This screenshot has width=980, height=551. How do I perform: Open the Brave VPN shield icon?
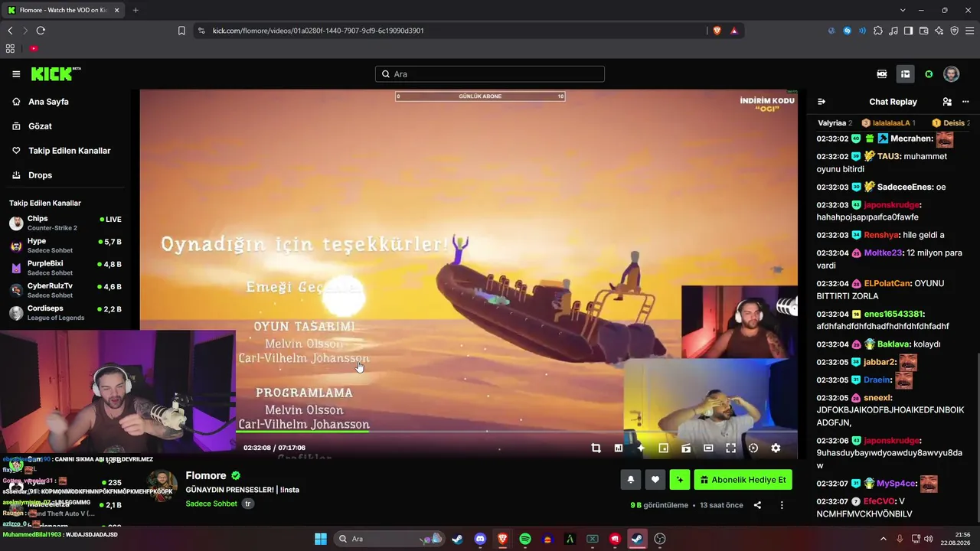pyautogui.click(x=954, y=31)
